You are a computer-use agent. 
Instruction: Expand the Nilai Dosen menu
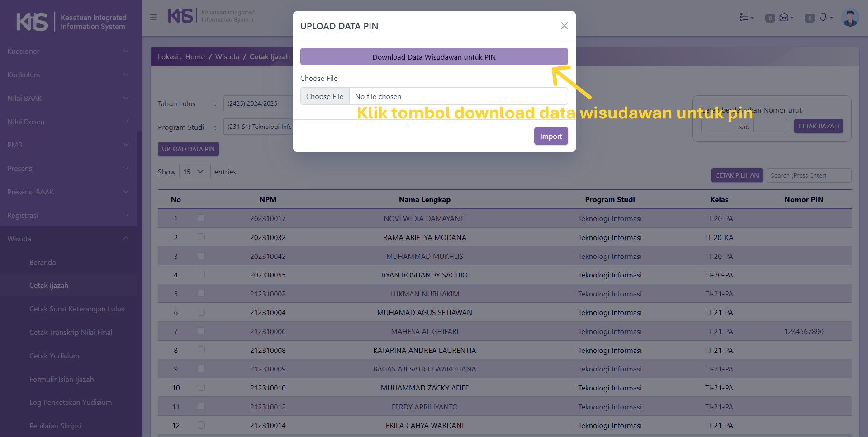68,122
